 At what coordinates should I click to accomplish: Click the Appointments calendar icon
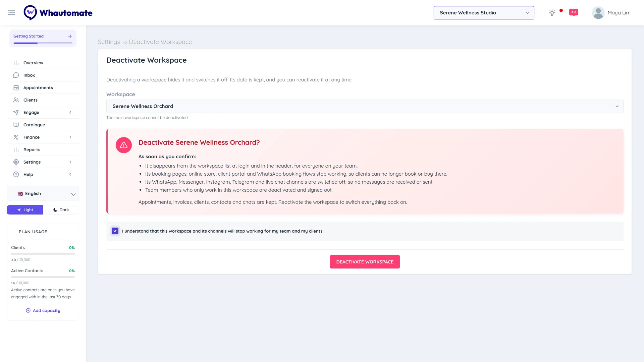coord(16,88)
